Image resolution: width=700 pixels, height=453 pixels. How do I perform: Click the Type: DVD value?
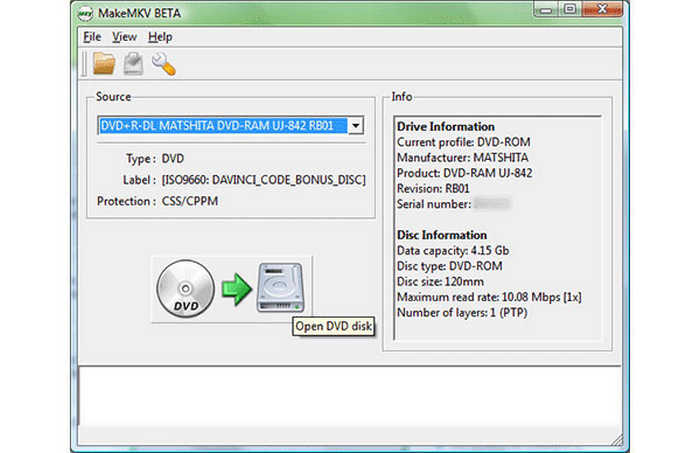[173, 158]
